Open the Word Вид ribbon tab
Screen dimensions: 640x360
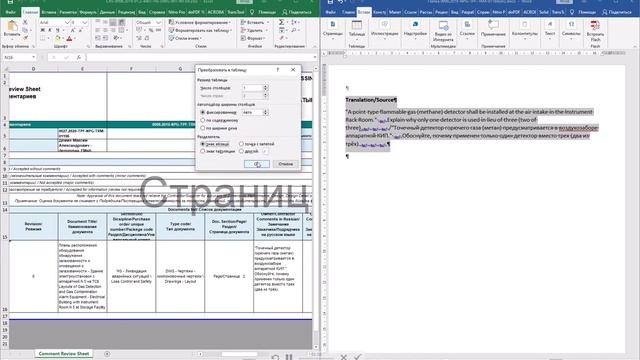pyautogui.click(x=454, y=12)
